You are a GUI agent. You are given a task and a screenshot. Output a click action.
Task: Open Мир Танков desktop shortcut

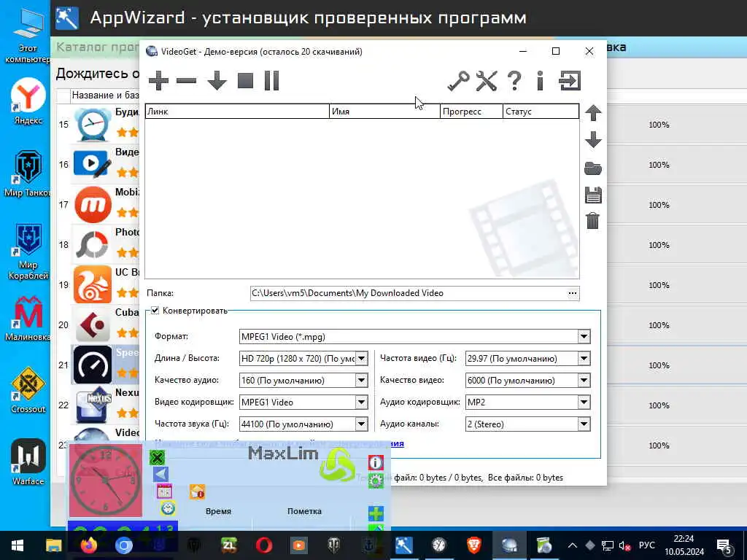click(28, 174)
